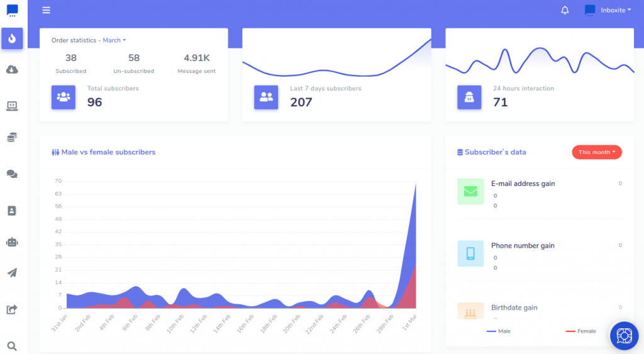Open the March month dropdown

coord(114,40)
